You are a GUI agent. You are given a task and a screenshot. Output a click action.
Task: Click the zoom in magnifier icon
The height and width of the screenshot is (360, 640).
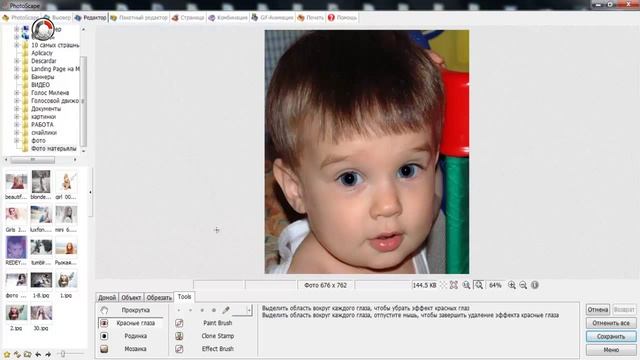tap(511, 285)
